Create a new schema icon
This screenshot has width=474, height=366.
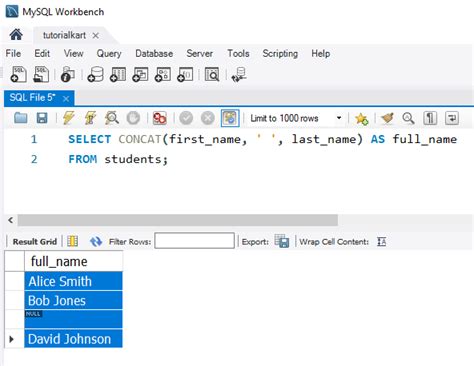(x=96, y=74)
